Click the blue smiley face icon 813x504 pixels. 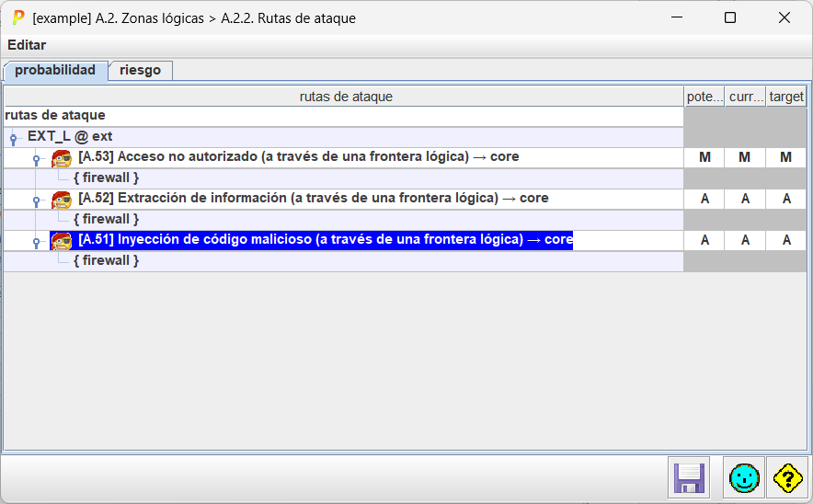[x=744, y=477]
